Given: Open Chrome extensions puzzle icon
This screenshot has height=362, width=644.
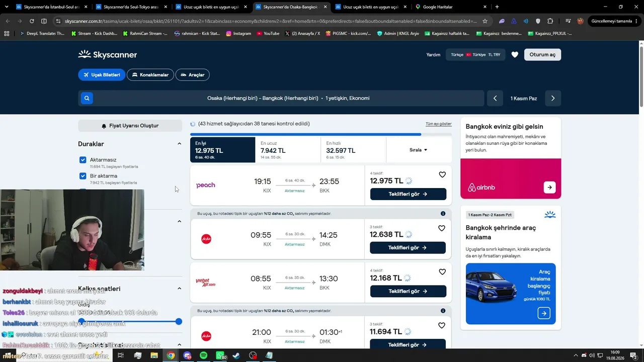Looking at the screenshot, I should 550,21.
